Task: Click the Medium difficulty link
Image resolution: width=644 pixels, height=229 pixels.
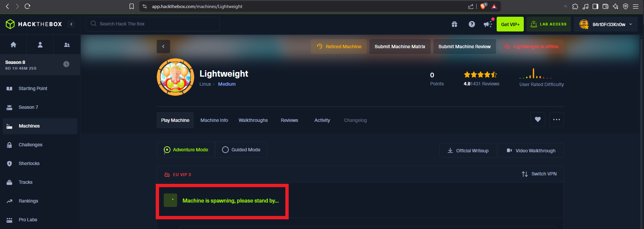Action: 227,84
